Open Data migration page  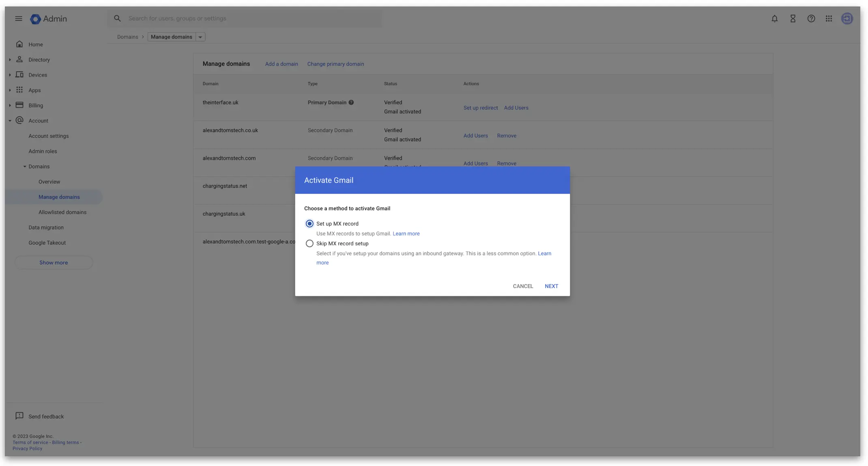(46, 227)
